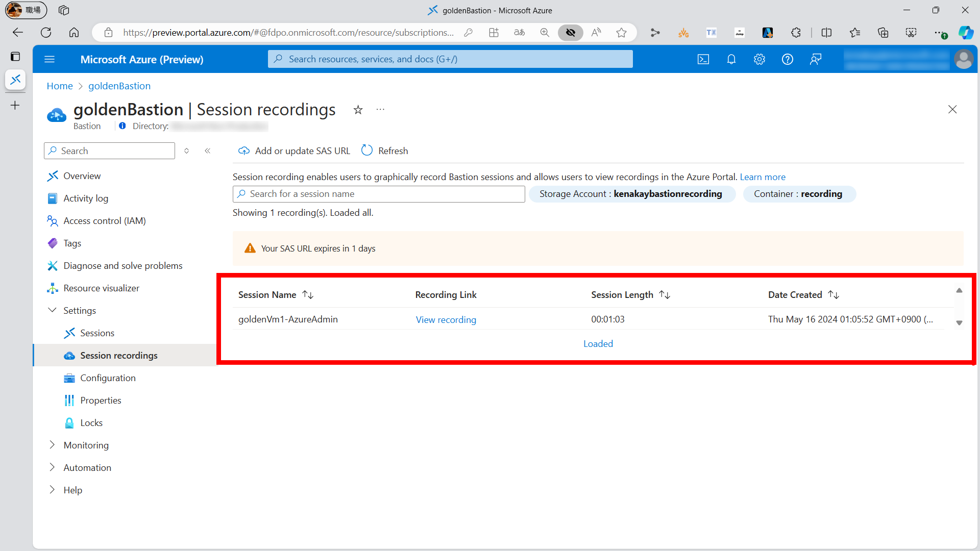The image size is (980, 551).
Task: Click the account avatar picture
Action: [964, 59]
